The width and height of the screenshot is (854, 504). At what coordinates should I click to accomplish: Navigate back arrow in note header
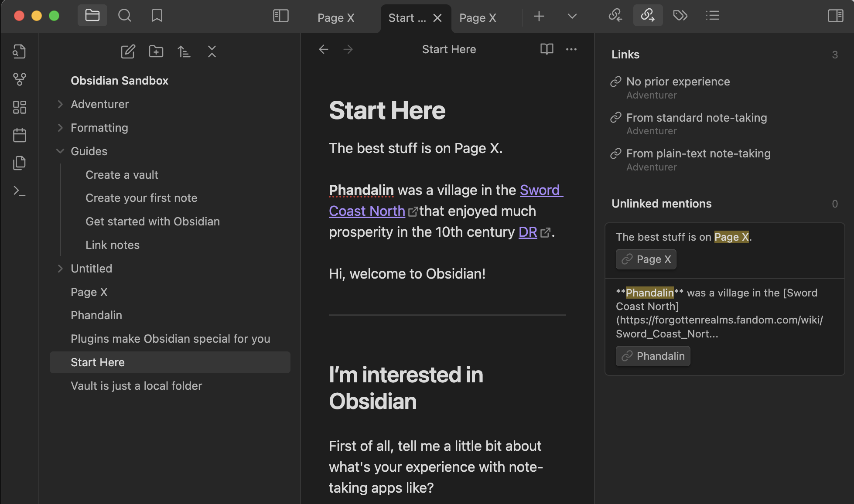point(323,49)
